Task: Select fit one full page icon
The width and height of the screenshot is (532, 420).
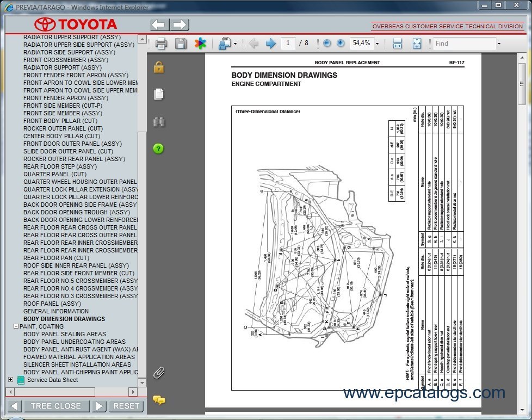Action: tap(417, 44)
